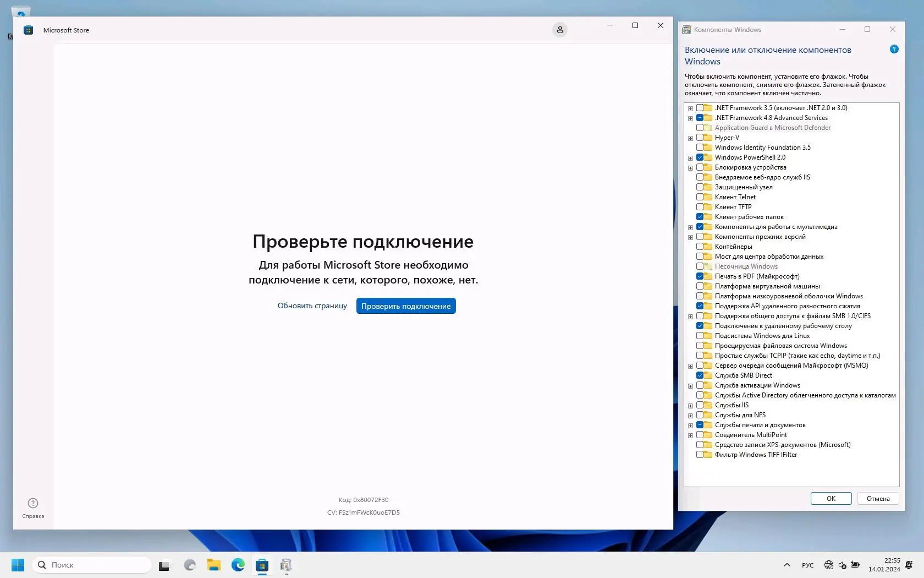Click the blue help question mark icon
924x578 pixels.
point(894,50)
